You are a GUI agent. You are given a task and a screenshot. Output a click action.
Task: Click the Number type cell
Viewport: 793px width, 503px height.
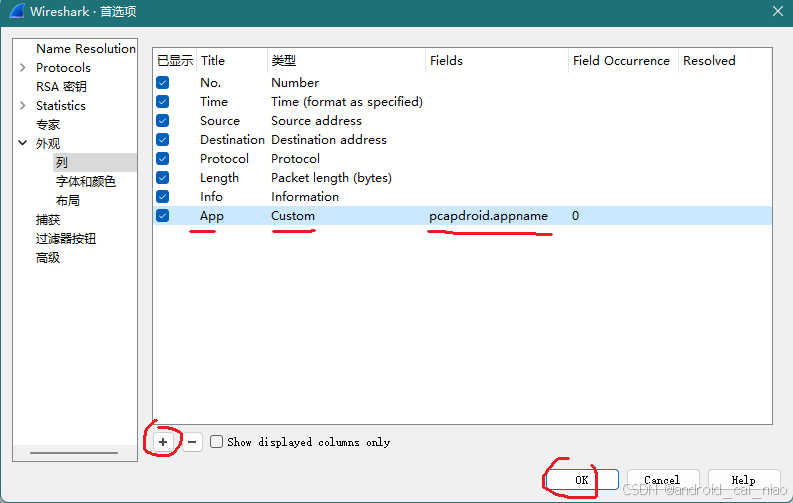point(295,82)
